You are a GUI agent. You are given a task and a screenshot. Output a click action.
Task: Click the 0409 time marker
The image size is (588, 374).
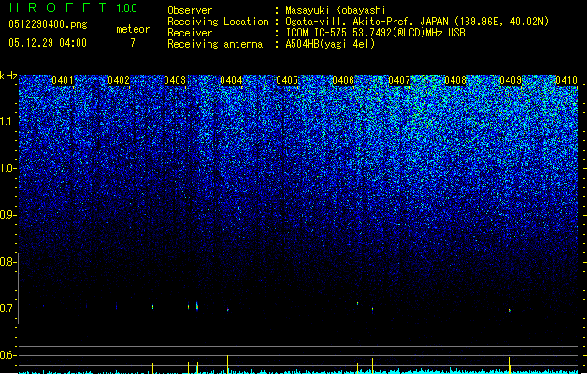pos(510,80)
